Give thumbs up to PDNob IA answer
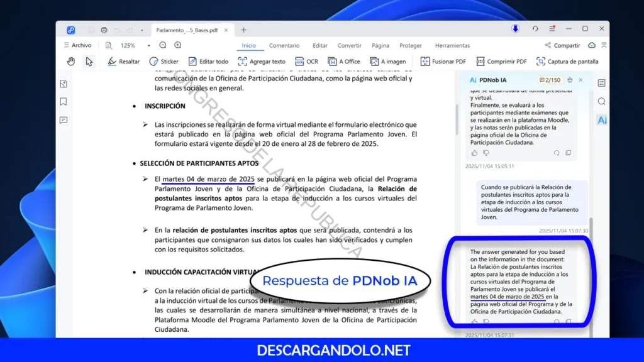 tap(474, 322)
